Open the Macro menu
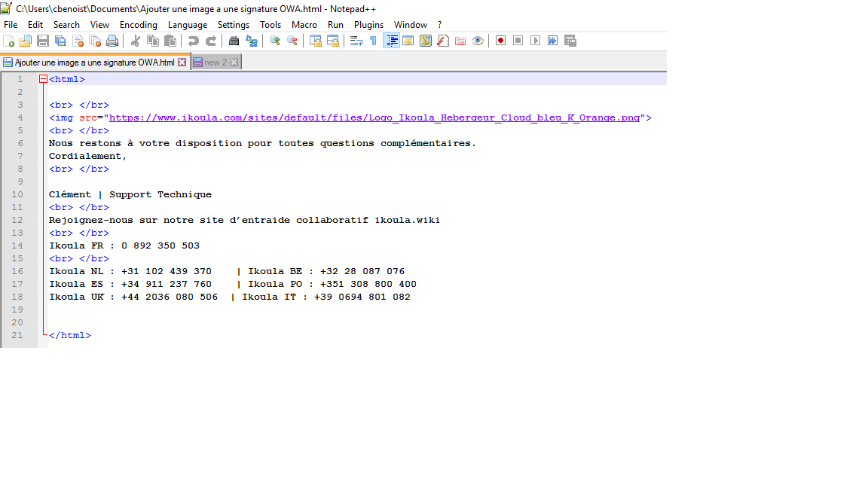This screenshot has width=868, height=488. (x=304, y=25)
